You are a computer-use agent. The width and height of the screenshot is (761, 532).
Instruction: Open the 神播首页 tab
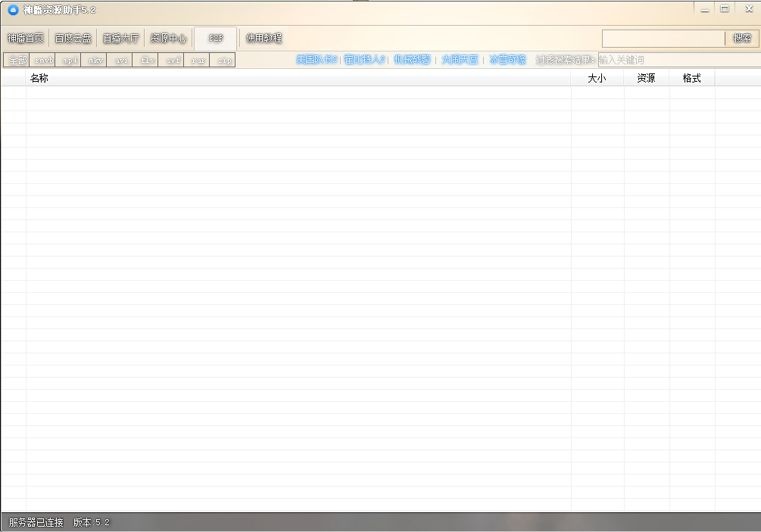click(25, 39)
